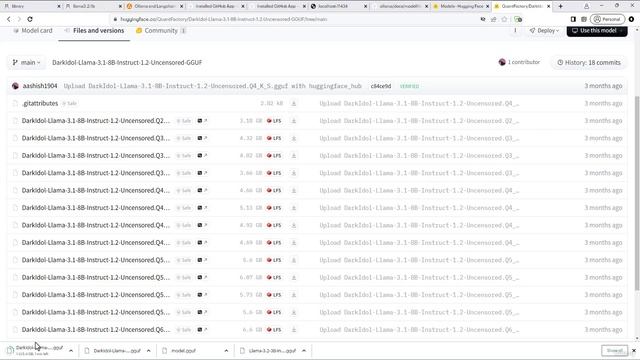Click the share icon in the address bar
This screenshot has width=640, height=360.
point(493,19)
